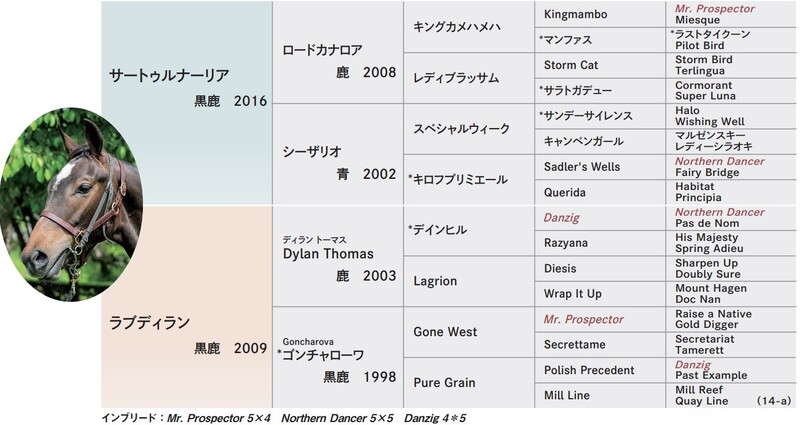800x425 pixels.
Task: Select the スペシャルウィーク cell
Action: point(461,128)
